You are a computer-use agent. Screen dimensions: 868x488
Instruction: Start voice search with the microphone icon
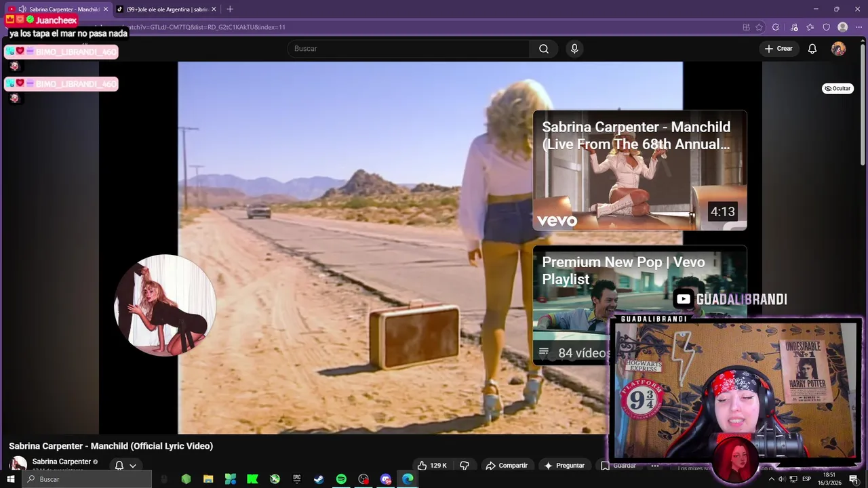click(x=574, y=49)
